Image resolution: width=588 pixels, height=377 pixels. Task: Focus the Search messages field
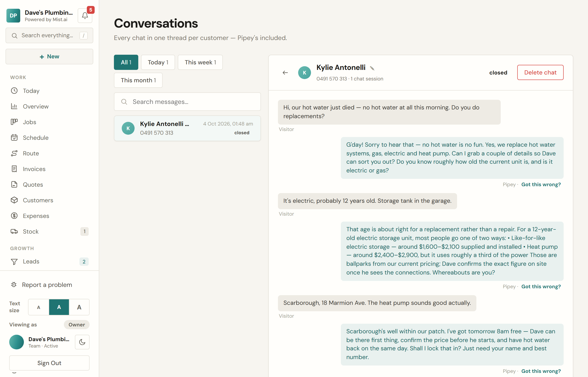[187, 102]
